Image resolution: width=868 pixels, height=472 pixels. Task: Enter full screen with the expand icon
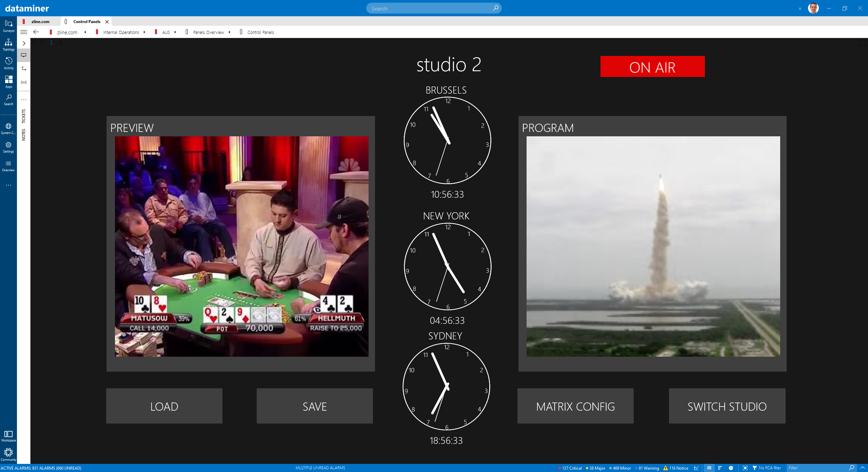coord(863,43)
